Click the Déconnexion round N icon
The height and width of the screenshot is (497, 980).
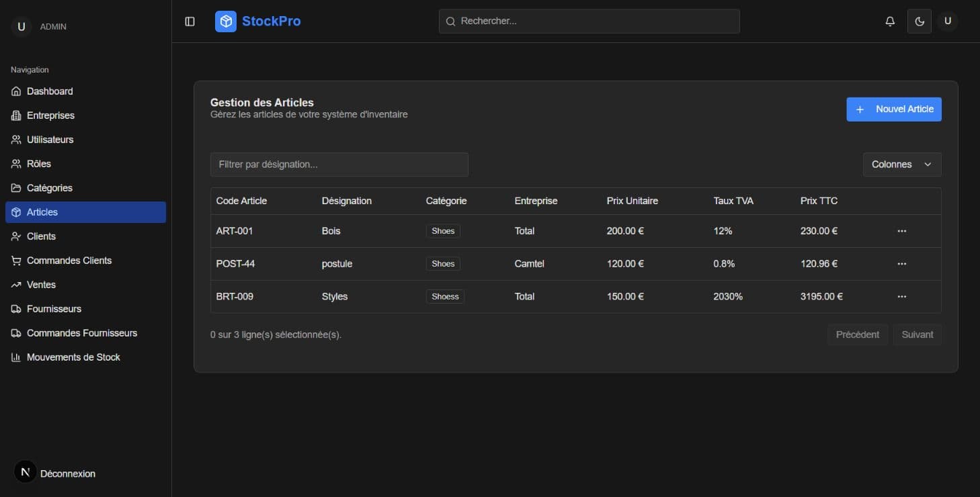[x=26, y=472]
